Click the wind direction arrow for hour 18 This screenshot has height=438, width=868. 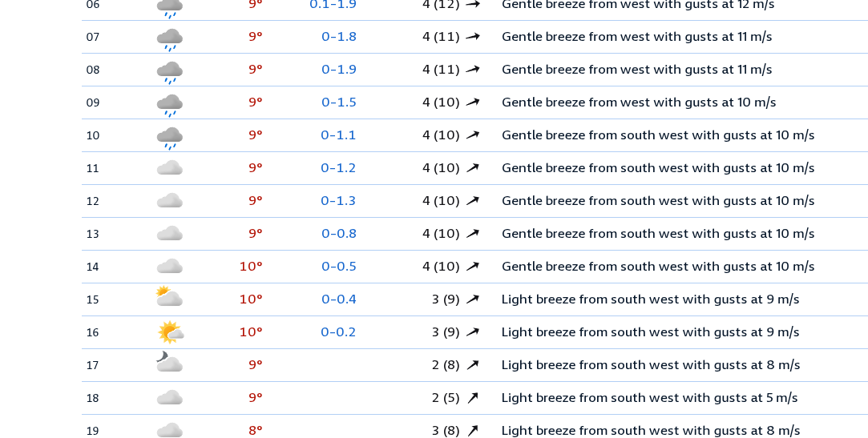click(x=473, y=398)
